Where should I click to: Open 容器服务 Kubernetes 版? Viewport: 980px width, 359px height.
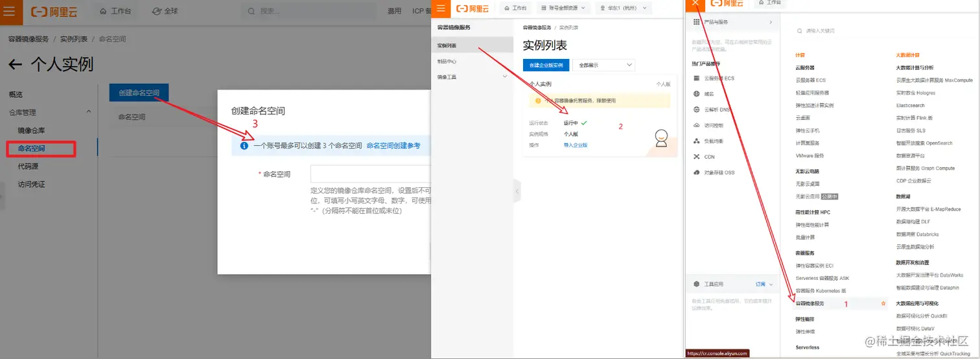[x=821, y=290]
